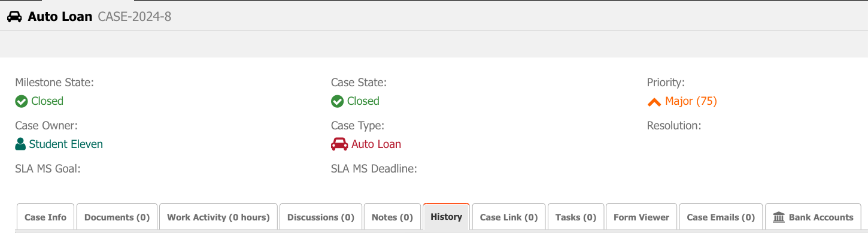Click the Major (75) priority text
Image resolution: width=868 pixels, height=233 pixels.
[x=691, y=101]
